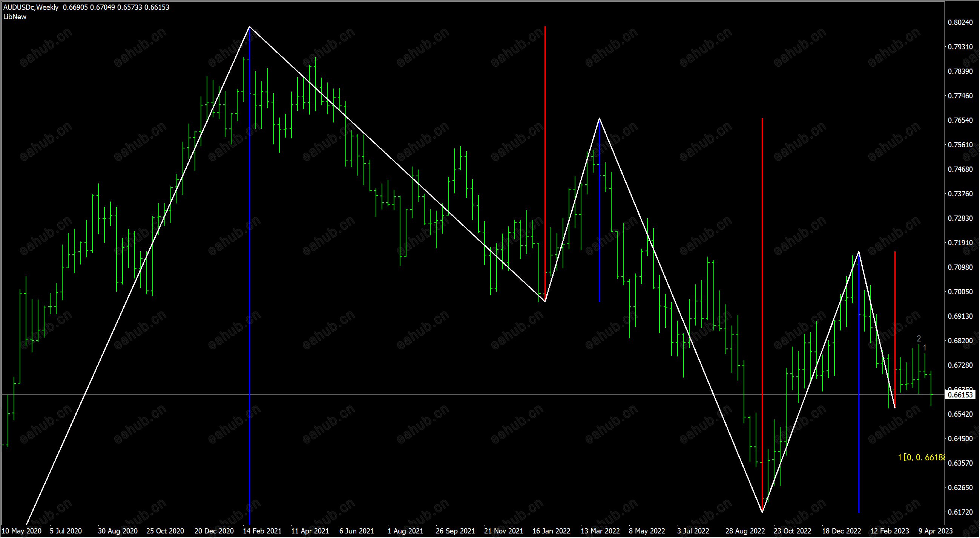Click the 0.80240 price on the right scale
The height and width of the screenshot is (538, 980).
[x=960, y=23]
